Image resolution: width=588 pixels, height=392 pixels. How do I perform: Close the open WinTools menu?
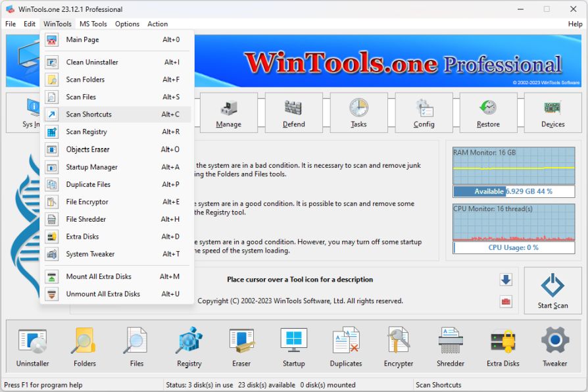tap(57, 24)
